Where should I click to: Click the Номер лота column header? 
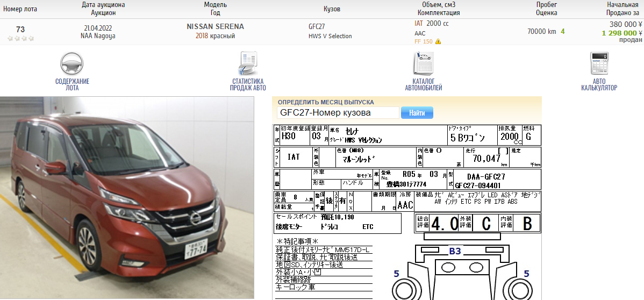pos(20,9)
